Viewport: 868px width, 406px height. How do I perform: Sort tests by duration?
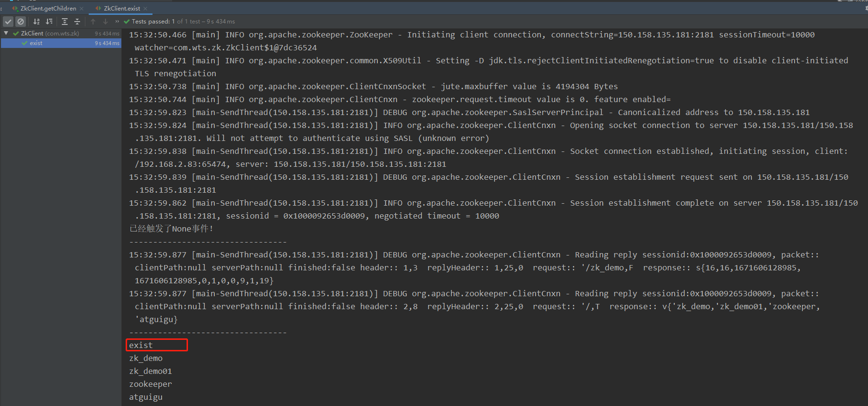49,22
